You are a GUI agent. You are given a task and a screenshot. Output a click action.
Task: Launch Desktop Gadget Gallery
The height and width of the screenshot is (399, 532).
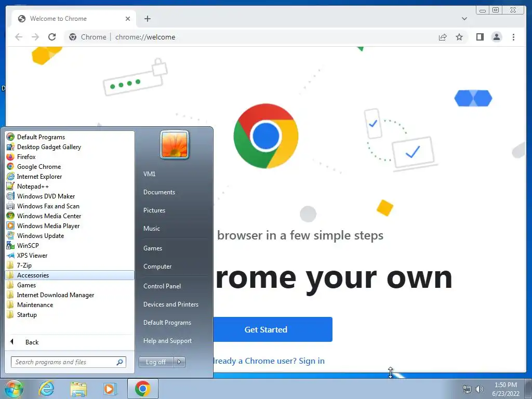click(x=70, y=147)
